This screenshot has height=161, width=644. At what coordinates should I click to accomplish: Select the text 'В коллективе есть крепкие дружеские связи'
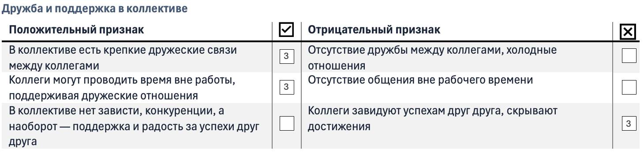[x=123, y=50]
